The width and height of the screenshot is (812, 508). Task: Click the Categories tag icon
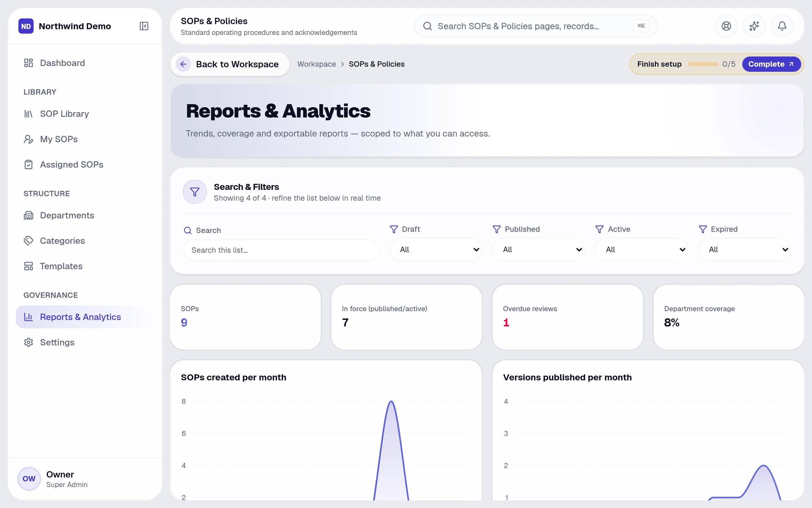[29, 241]
